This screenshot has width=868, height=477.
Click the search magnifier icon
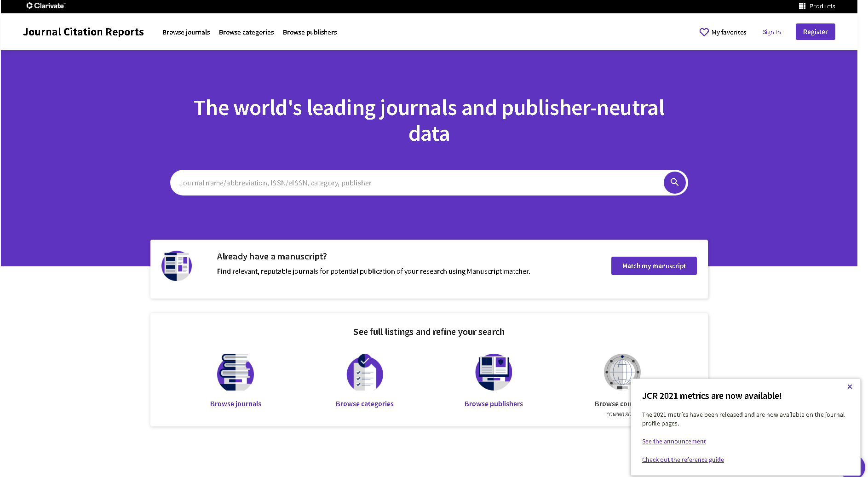(x=674, y=182)
